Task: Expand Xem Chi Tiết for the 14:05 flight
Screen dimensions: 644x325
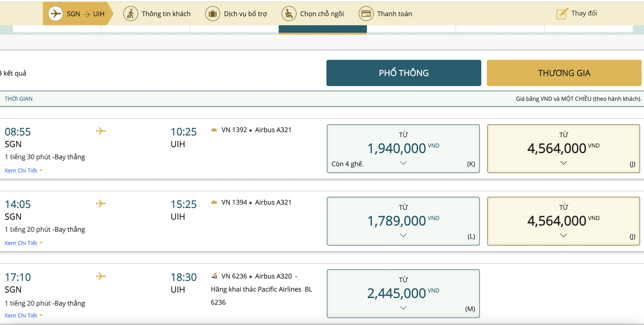Action: click(24, 243)
